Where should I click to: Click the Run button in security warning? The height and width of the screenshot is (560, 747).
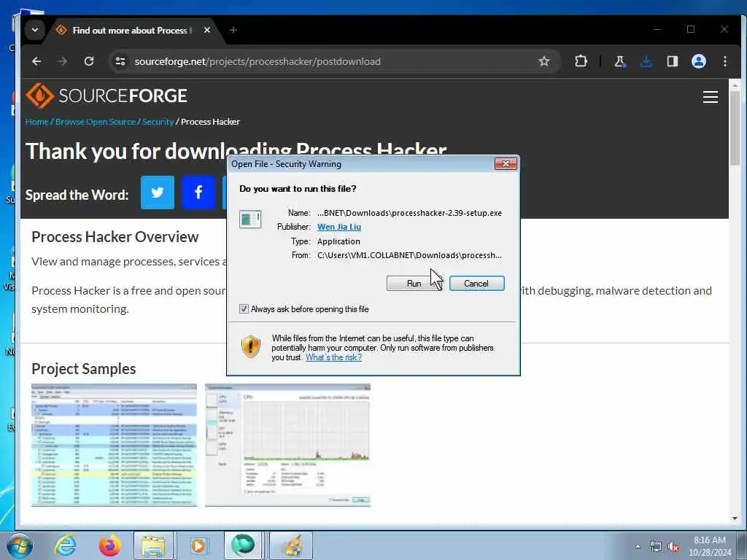point(414,284)
